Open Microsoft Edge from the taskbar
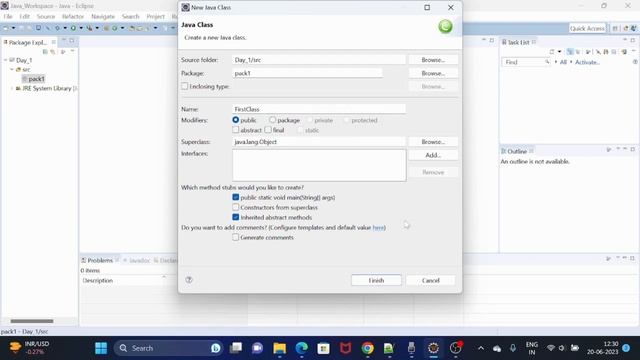 pos(302,348)
